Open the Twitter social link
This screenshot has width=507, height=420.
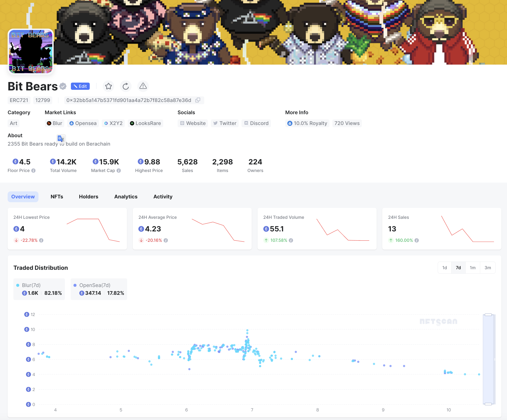(x=225, y=123)
